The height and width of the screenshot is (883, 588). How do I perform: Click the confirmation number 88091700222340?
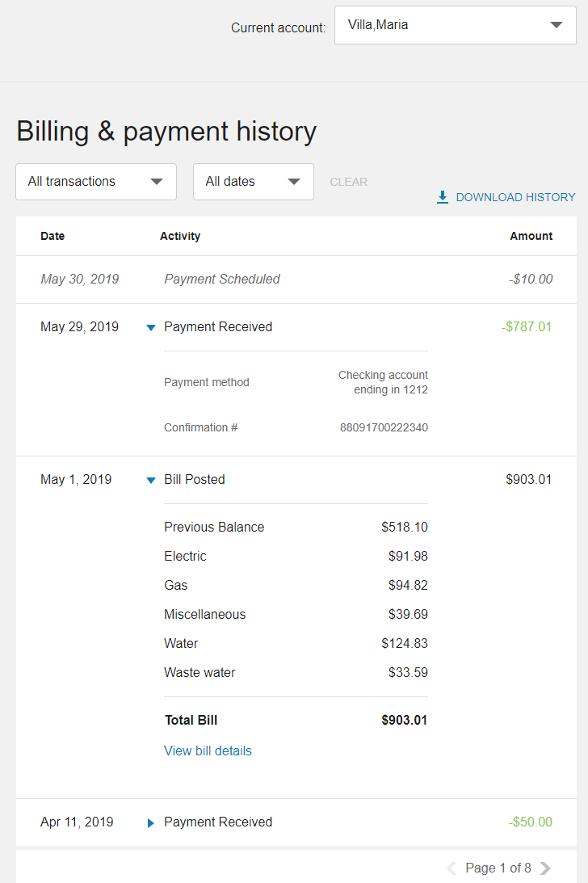384,428
